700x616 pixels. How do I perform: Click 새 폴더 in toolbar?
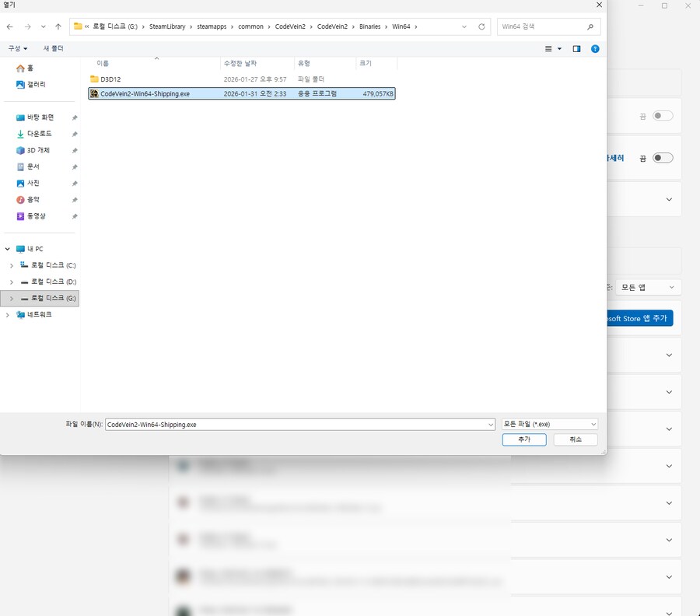(x=54, y=48)
